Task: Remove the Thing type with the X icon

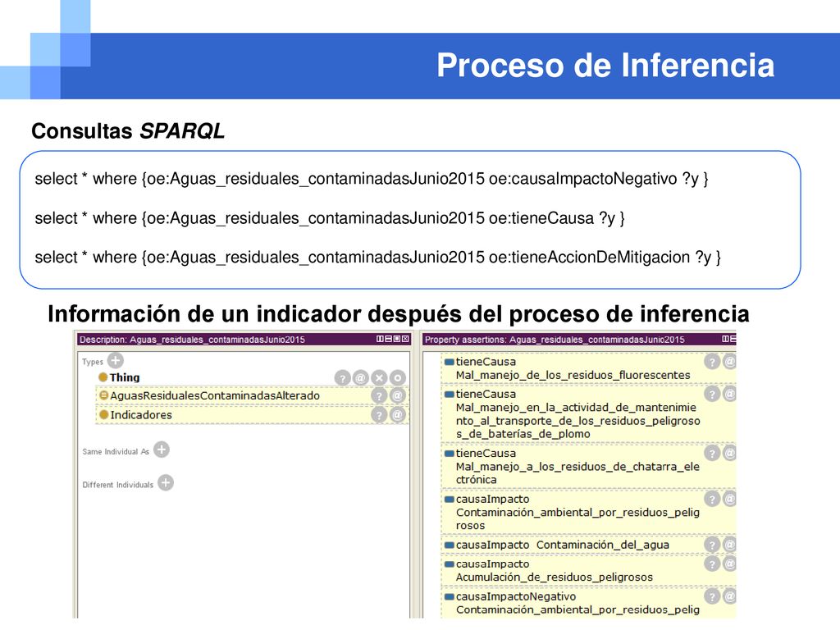Action: coord(379,377)
